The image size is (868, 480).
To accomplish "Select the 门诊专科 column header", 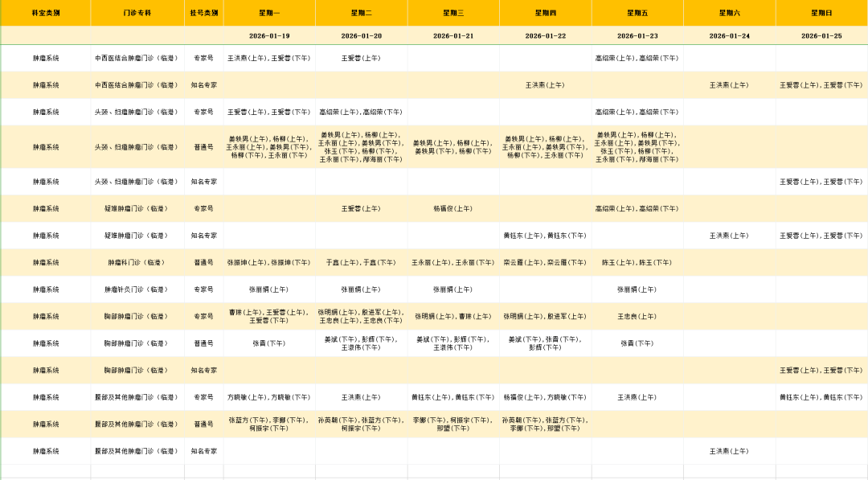I will point(137,13).
